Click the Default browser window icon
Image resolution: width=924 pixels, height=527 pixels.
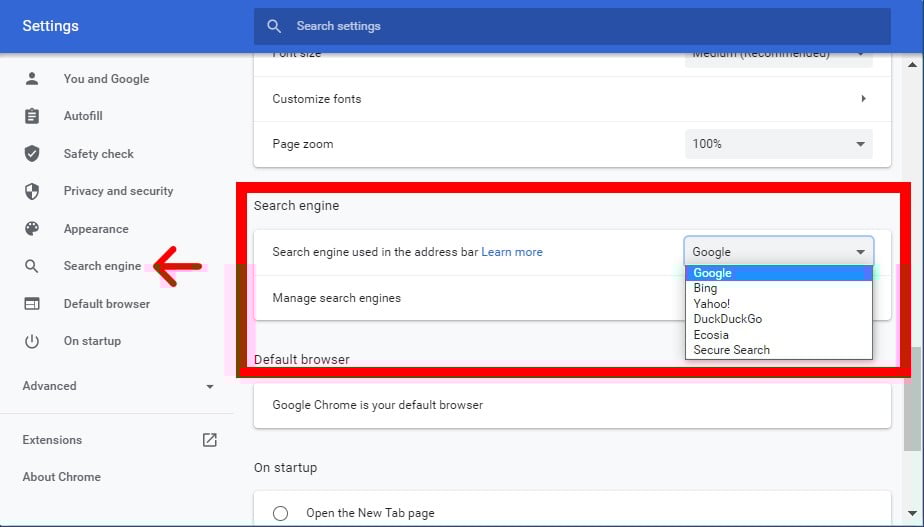pos(32,304)
